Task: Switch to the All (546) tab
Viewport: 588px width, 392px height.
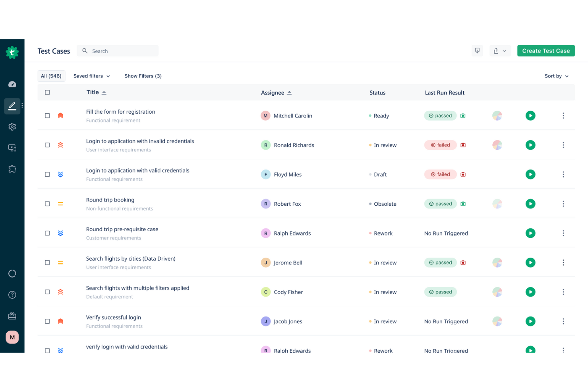Action: tap(51, 76)
